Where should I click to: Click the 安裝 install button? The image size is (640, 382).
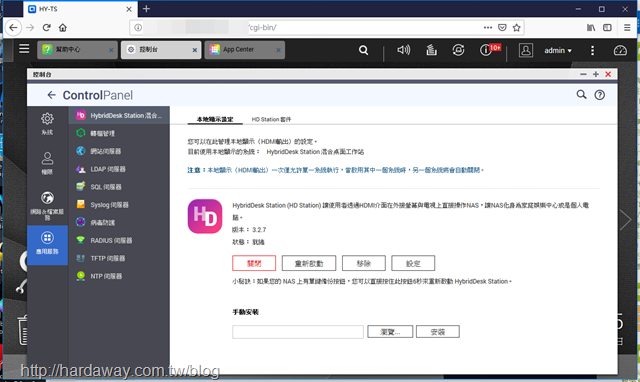tap(438, 332)
